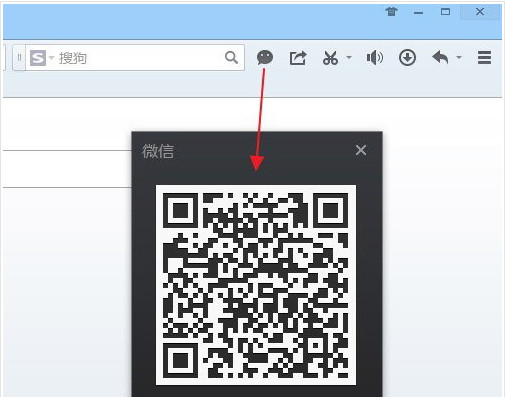This screenshot has height=397, width=505.
Task: Open the download manager icon
Action: (407, 58)
